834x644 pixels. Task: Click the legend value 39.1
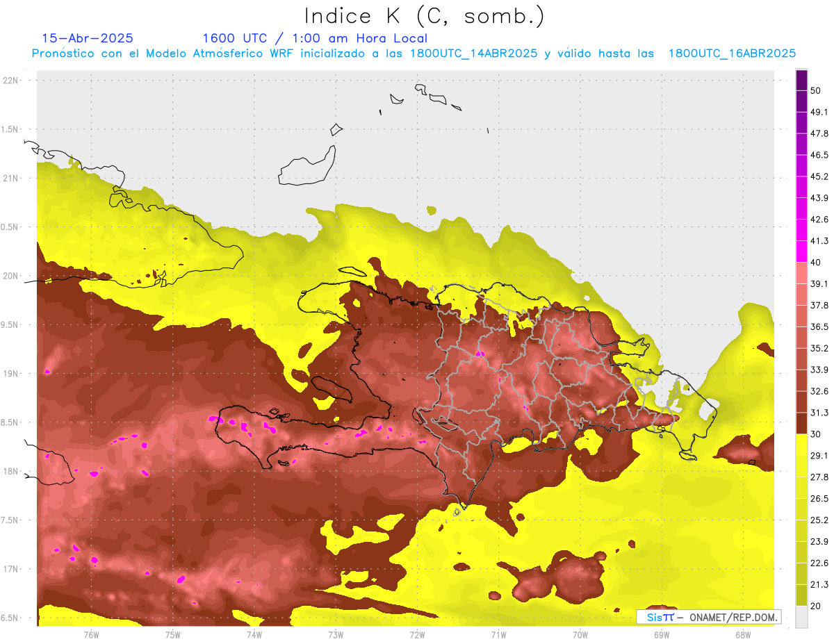tap(819, 284)
